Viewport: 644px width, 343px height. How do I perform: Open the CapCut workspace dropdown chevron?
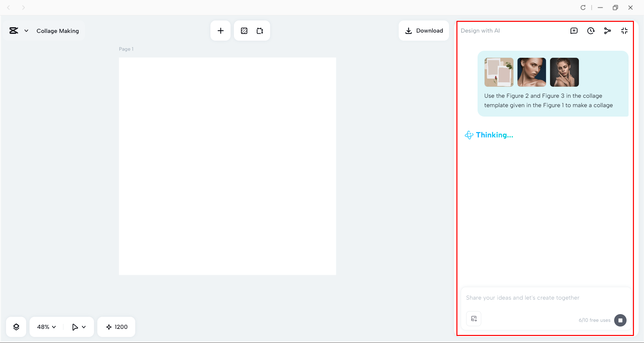pyautogui.click(x=27, y=31)
